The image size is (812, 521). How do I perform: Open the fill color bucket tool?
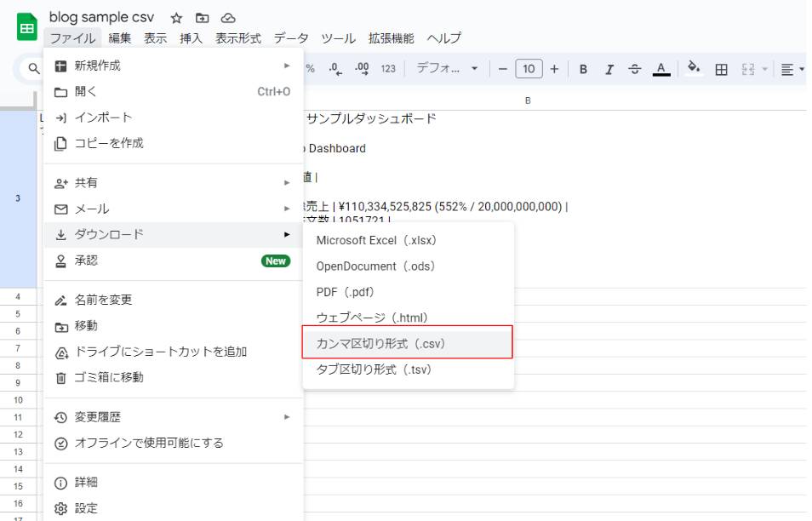[x=694, y=69]
